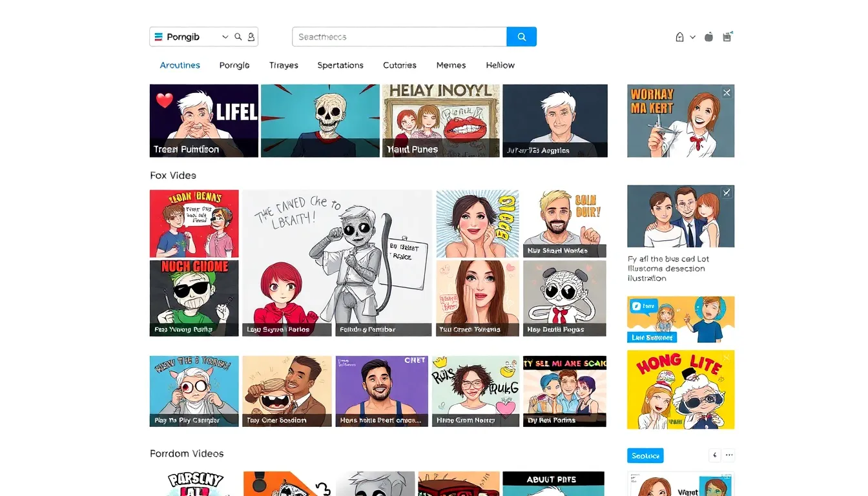The image size is (868, 496).
Task: Close the 'Wornay Ma Kert' sidebar card
Action: tap(727, 93)
